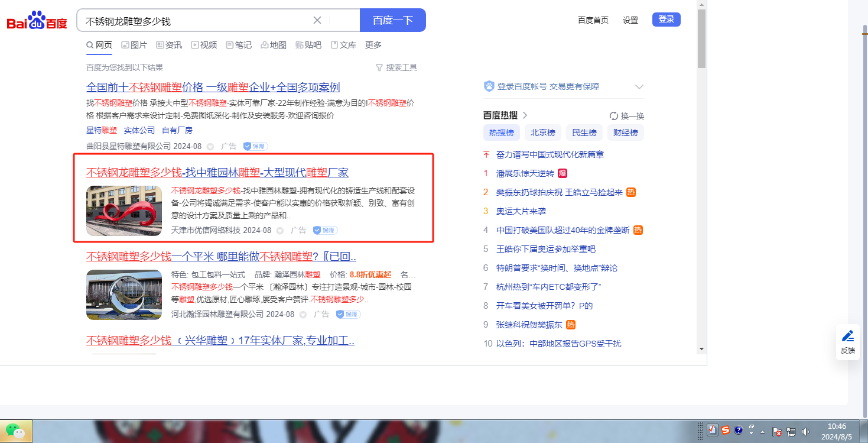
Task: Open ad dropdown for 曲阳县星特雕塑有限公司
Action: click(x=210, y=146)
